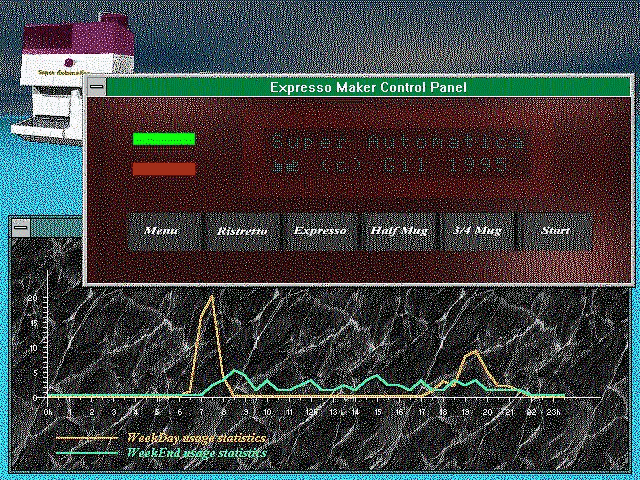Screen dimensions: 640x480
Task: Click the green weekend line peak near 8h
Action: click(235, 372)
